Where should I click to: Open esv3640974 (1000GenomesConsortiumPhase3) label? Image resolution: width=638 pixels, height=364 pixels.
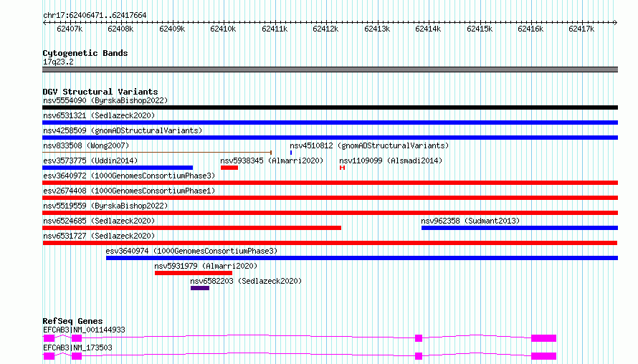pos(191,251)
